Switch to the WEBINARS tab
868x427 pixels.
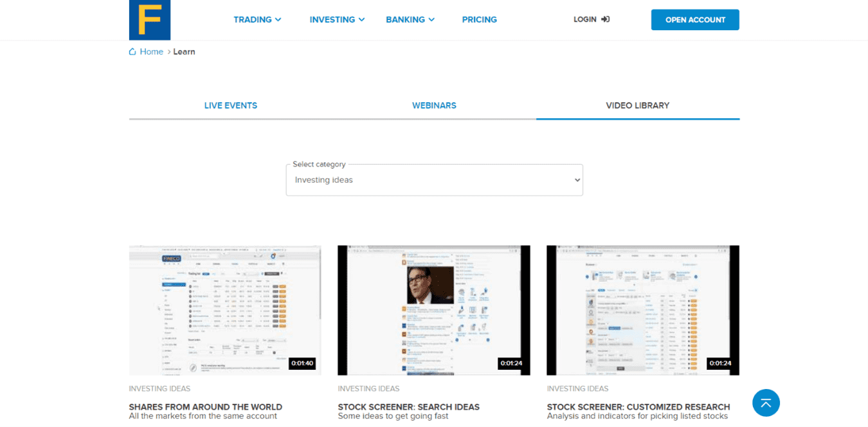(x=434, y=105)
